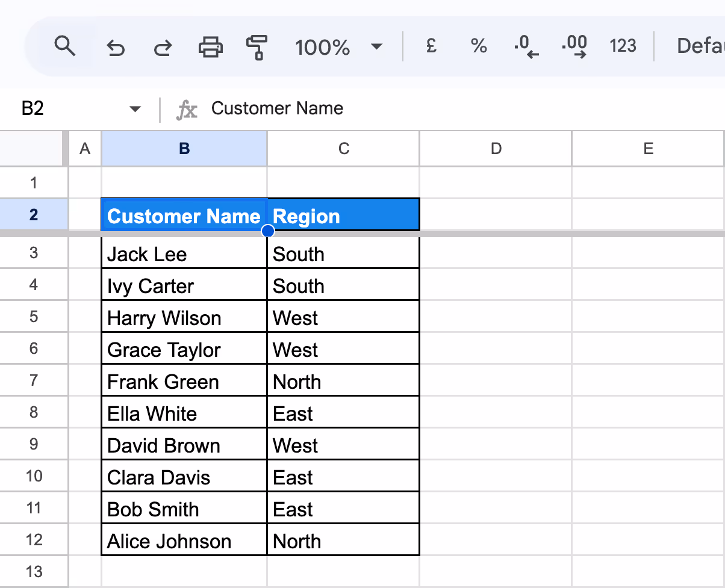The height and width of the screenshot is (588, 725).
Task: Decrease decimal places
Action: [x=526, y=46]
